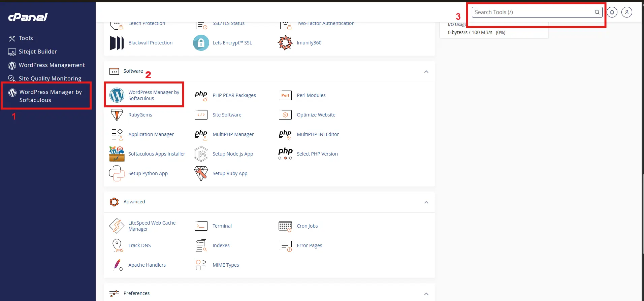This screenshot has height=301, width=644.
Task: Open the Lets Encrypt SSL padlock icon
Action: 201,43
